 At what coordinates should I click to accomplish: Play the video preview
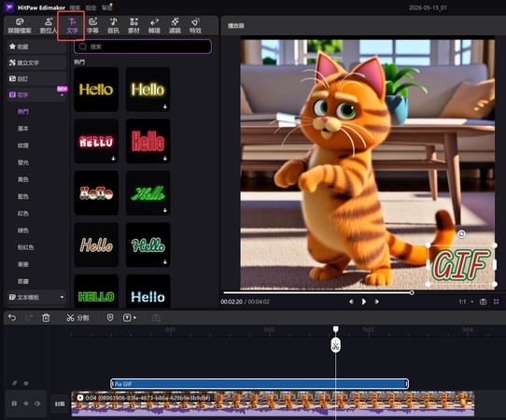tap(364, 301)
